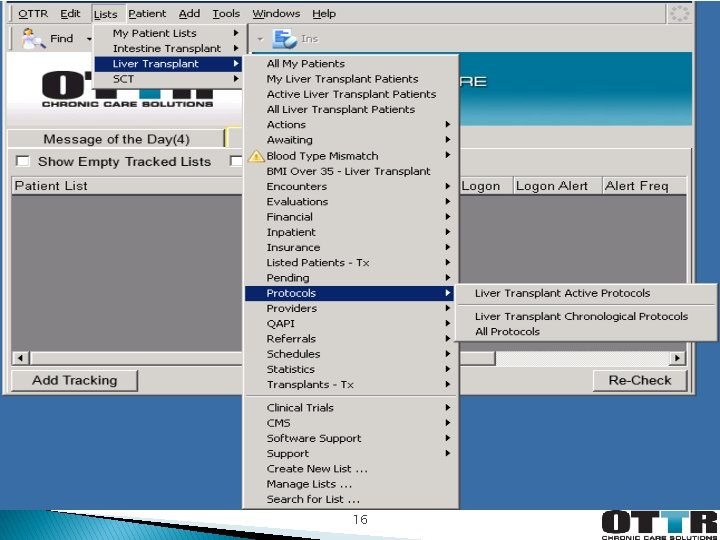
Task: Expand the SCT submenu
Action: (169, 79)
